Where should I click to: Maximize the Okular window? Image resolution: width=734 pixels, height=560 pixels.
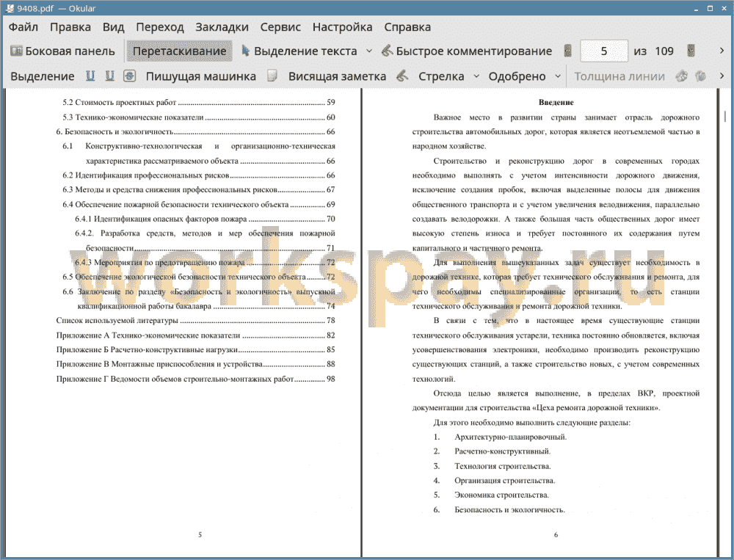point(710,8)
